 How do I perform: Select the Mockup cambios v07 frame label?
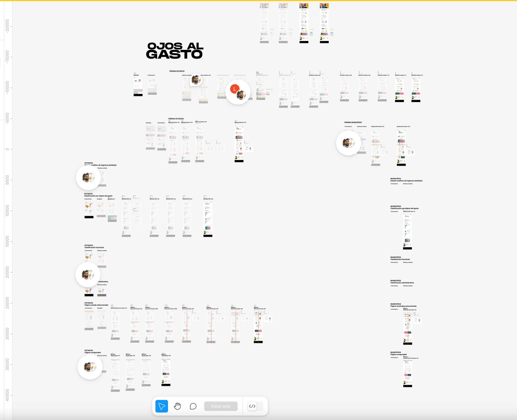tap(315, 75)
